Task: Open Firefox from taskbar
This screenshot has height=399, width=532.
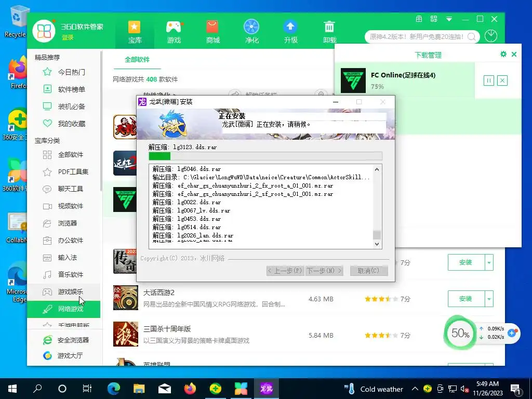Action: (x=190, y=389)
